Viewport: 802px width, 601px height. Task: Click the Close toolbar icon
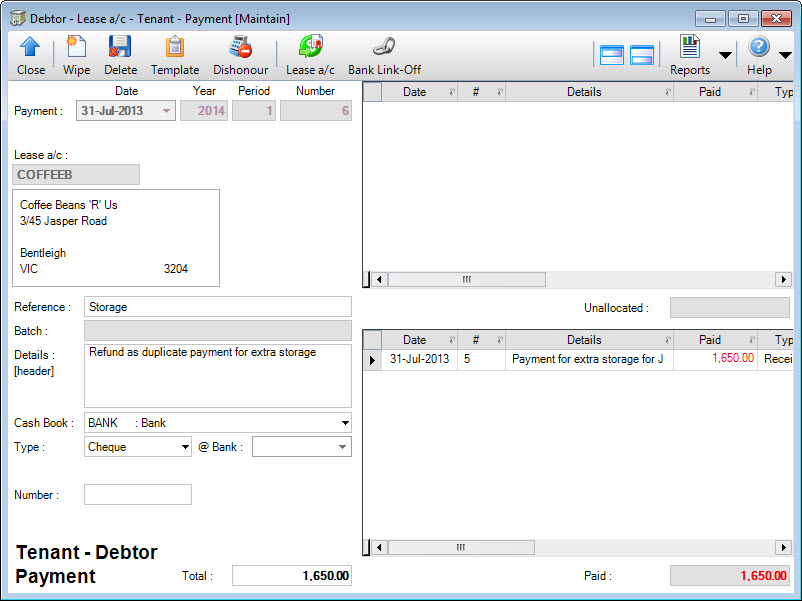click(30, 47)
